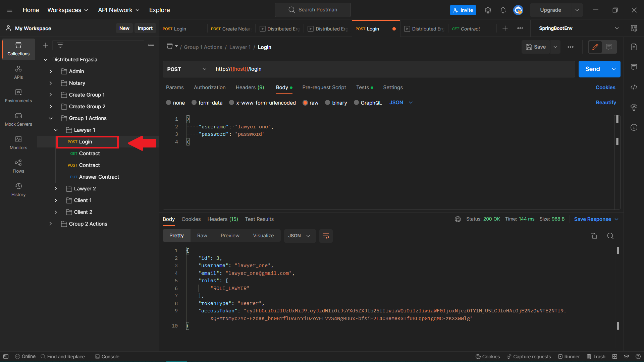
Task: Search within the response body
Action: pyautogui.click(x=610, y=236)
